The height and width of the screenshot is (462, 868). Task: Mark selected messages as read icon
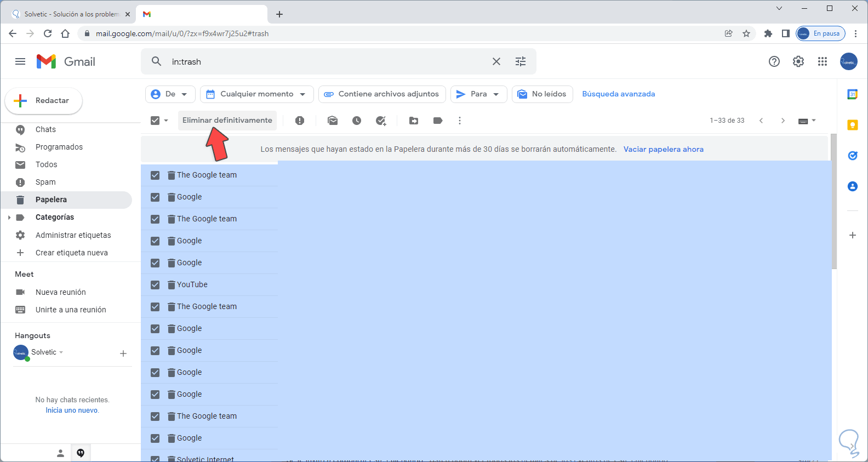tap(333, 121)
